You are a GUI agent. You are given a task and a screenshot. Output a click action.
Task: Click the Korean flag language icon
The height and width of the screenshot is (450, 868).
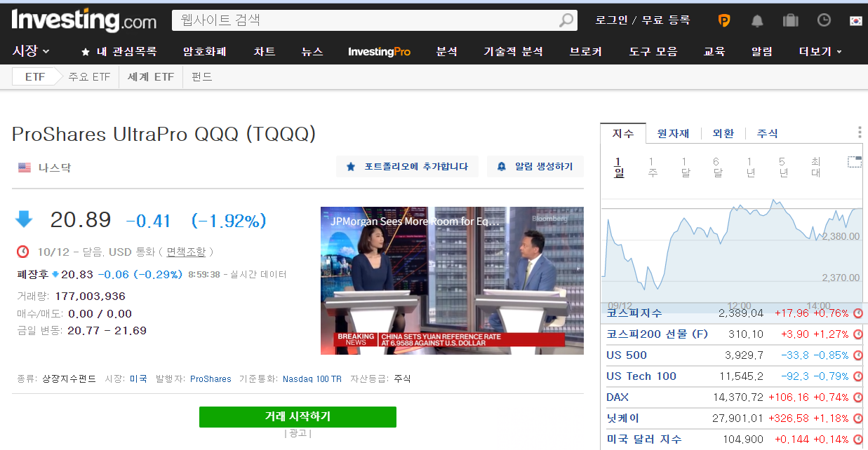tap(855, 20)
